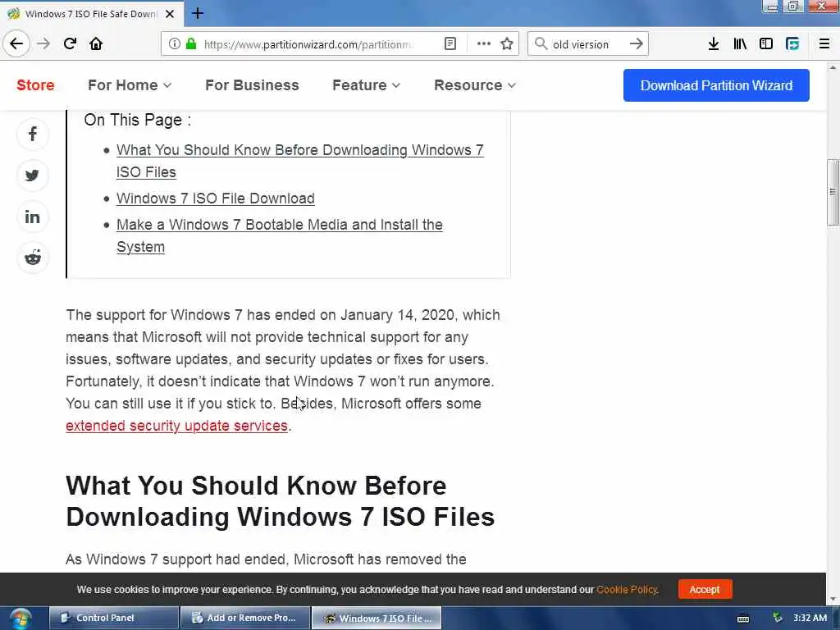
Task: Open the Windows Start menu
Action: pos(21,619)
